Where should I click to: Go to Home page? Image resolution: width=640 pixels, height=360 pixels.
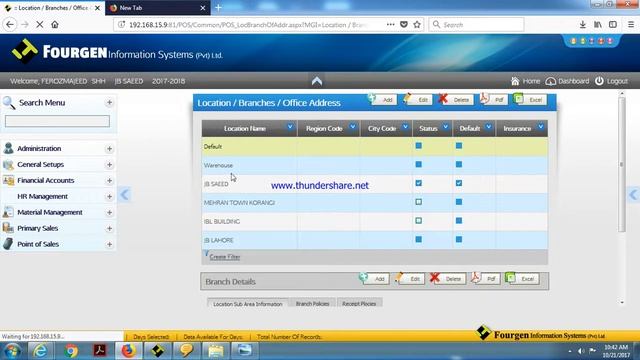(x=526, y=81)
